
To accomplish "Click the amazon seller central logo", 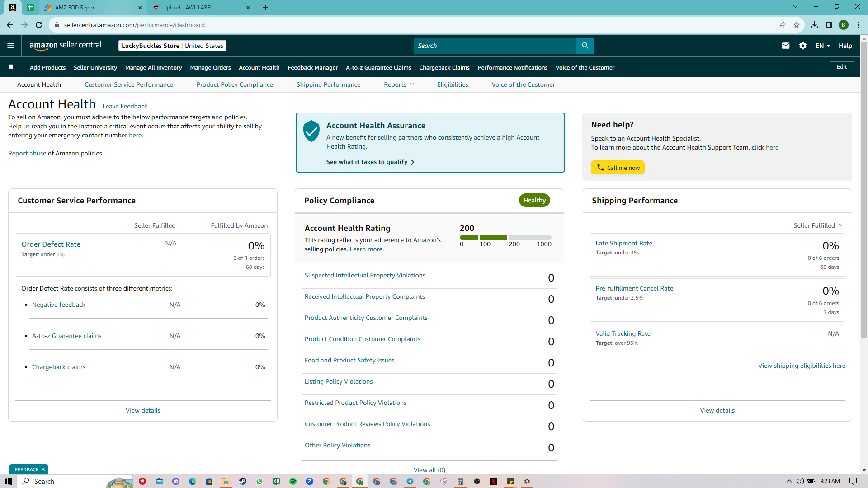I will pos(66,46).
